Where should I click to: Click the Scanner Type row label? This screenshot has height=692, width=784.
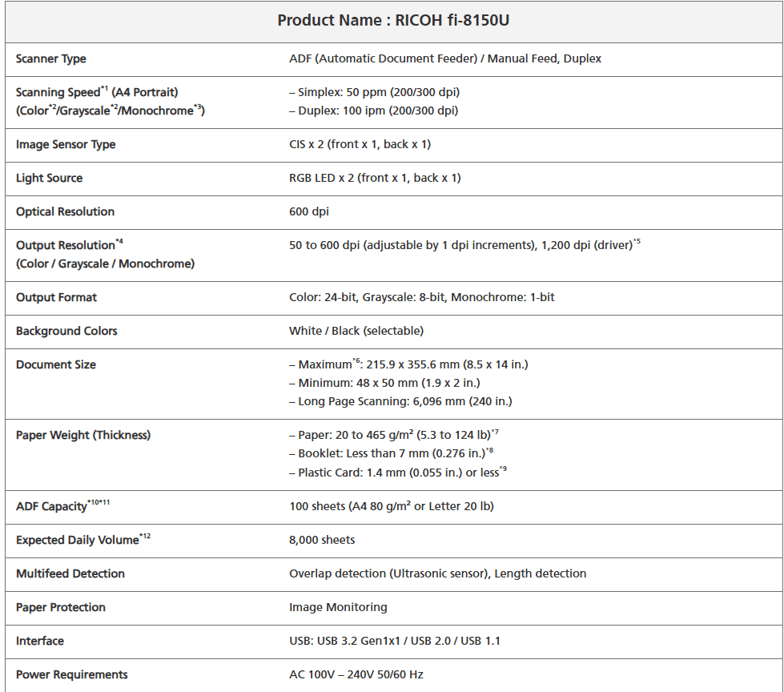pos(51,58)
